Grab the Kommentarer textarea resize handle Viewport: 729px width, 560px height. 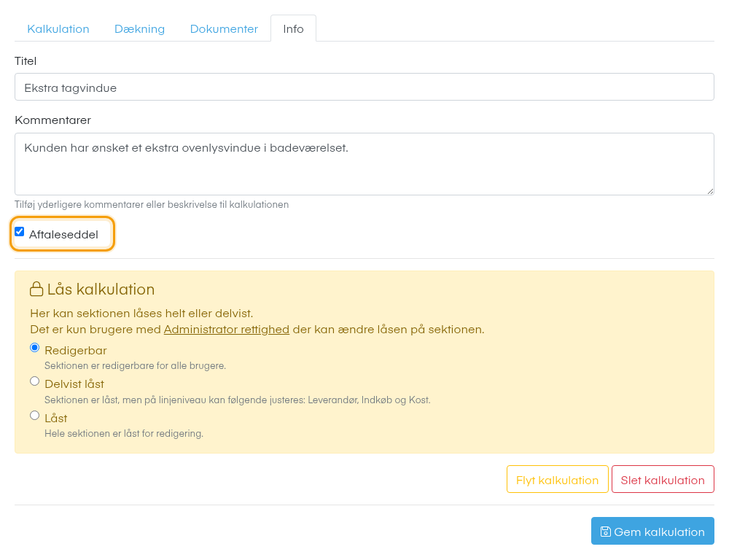coord(710,191)
